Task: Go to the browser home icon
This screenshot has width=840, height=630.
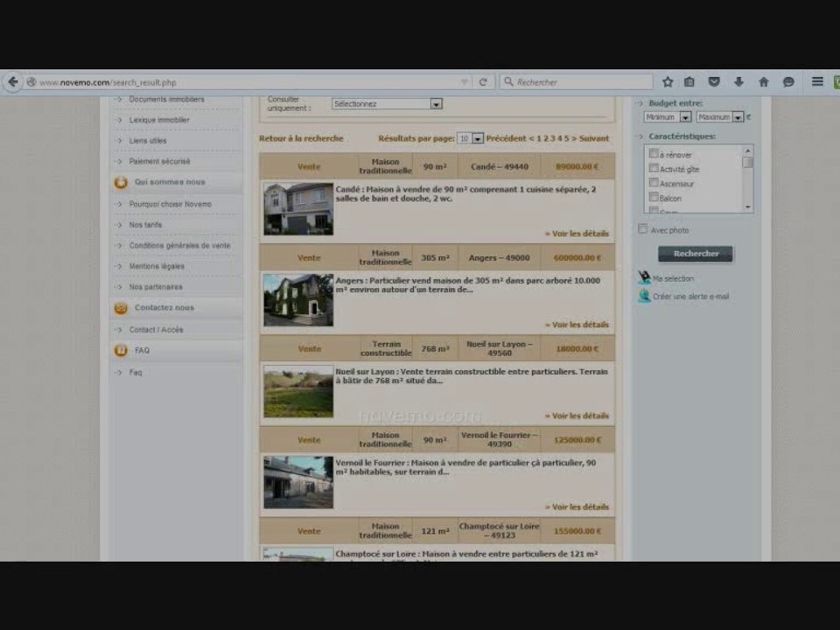Action: (763, 82)
